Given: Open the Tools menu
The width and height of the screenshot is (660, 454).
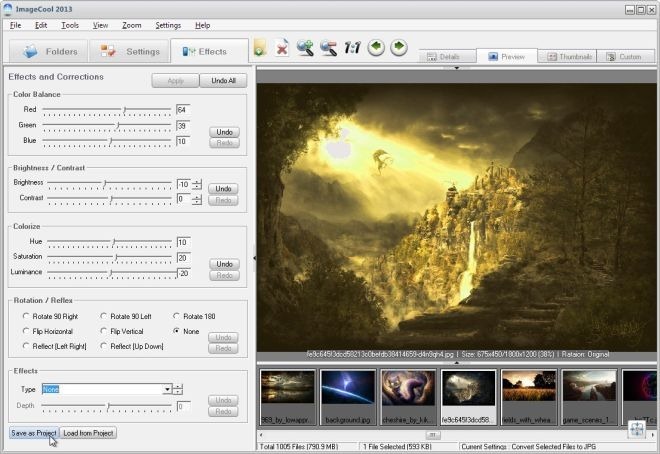Looking at the screenshot, I should tap(70, 25).
